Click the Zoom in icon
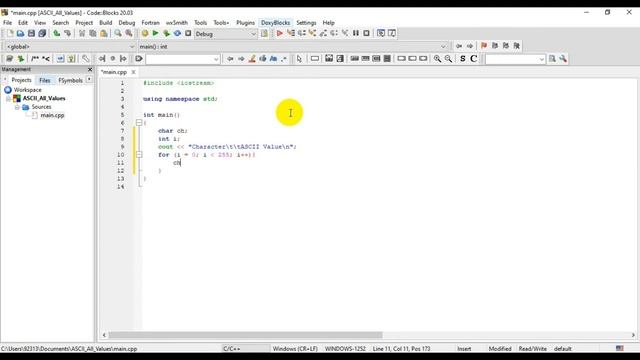 (437, 59)
